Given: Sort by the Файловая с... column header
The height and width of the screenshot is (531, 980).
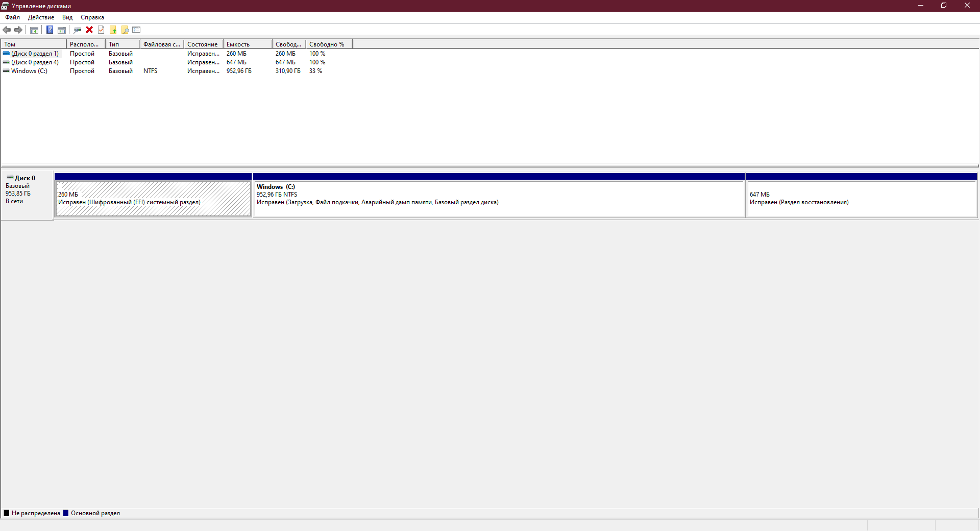Looking at the screenshot, I should (x=162, y=44).
